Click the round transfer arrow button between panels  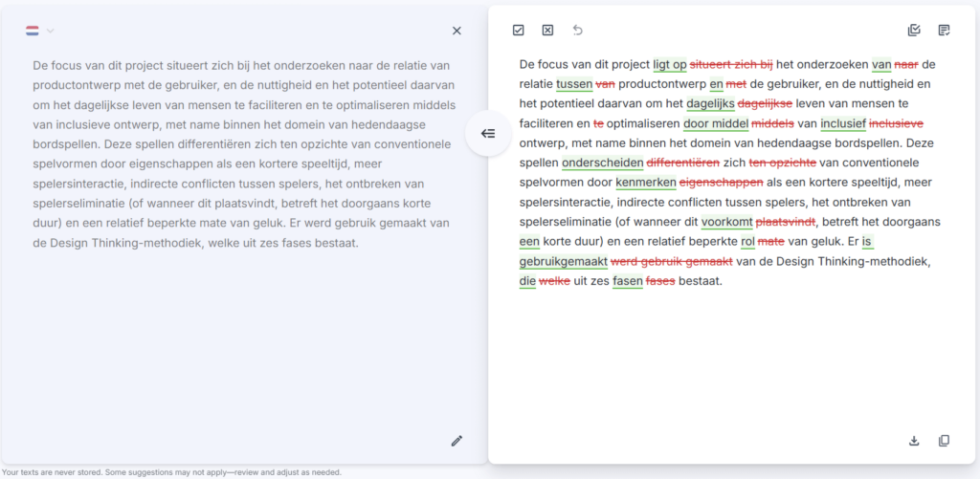pos(488,133)
